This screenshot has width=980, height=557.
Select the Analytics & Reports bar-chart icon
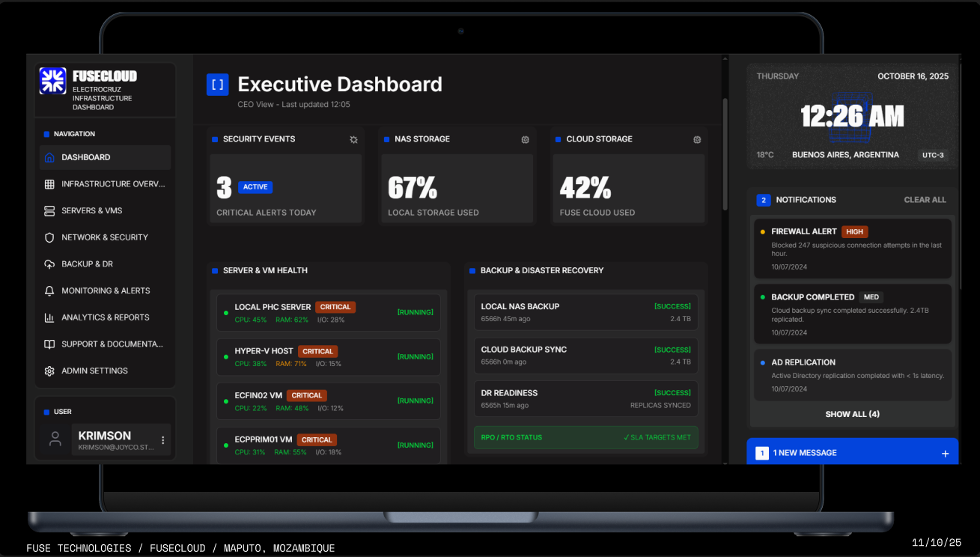click(49, 317)
